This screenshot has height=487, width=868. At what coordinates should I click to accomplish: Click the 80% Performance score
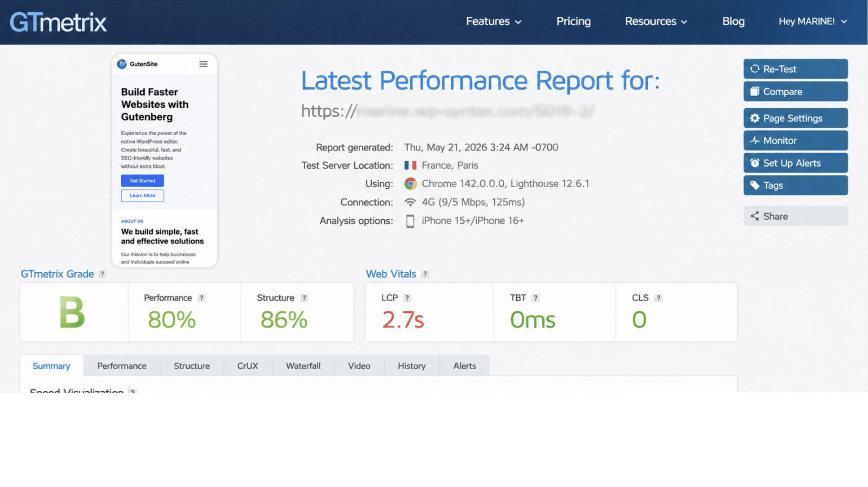point(171,320)
